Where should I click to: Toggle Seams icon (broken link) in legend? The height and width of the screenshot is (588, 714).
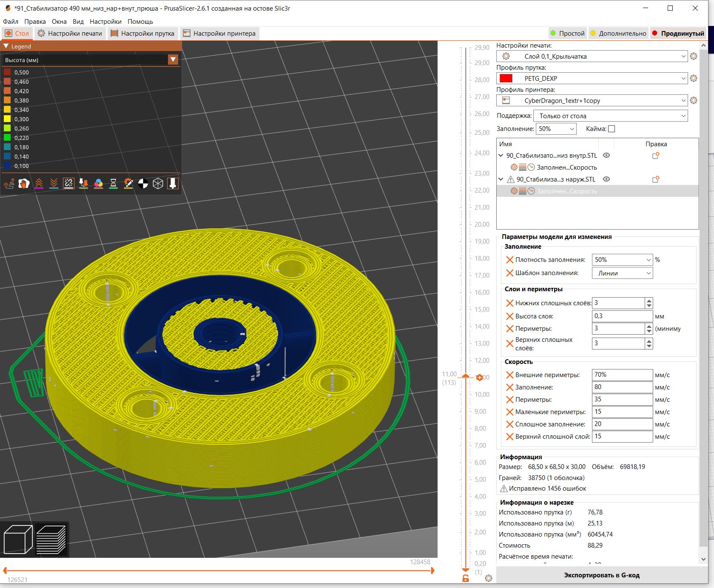click(68, 184)
